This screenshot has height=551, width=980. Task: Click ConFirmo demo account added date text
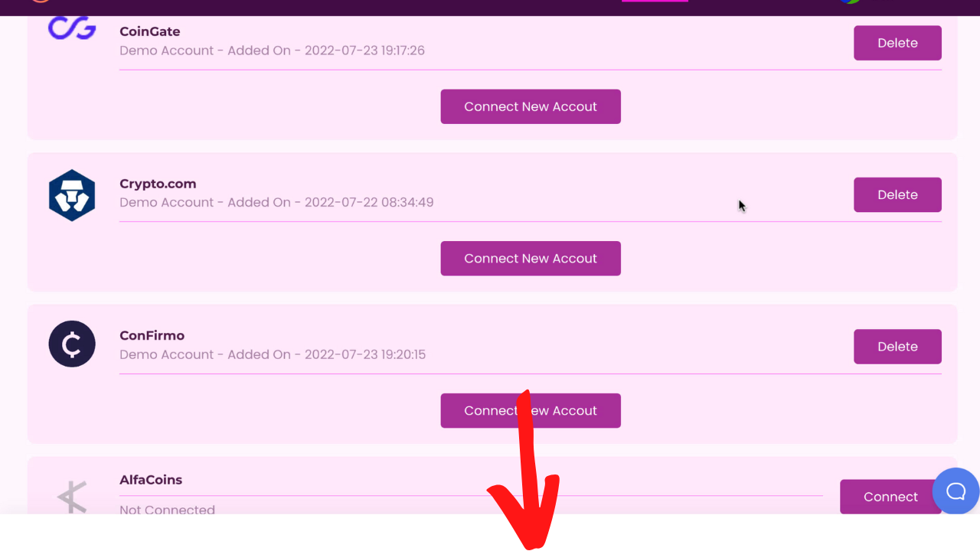click(273, 354)
